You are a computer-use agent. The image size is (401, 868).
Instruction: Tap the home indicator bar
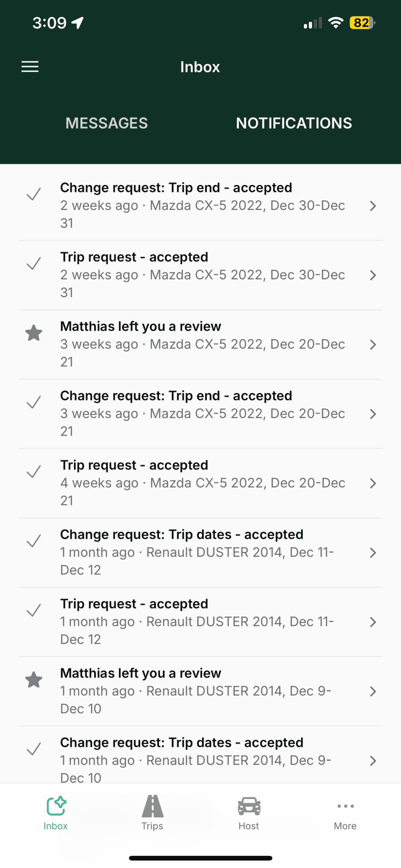[x=200, y=858]
